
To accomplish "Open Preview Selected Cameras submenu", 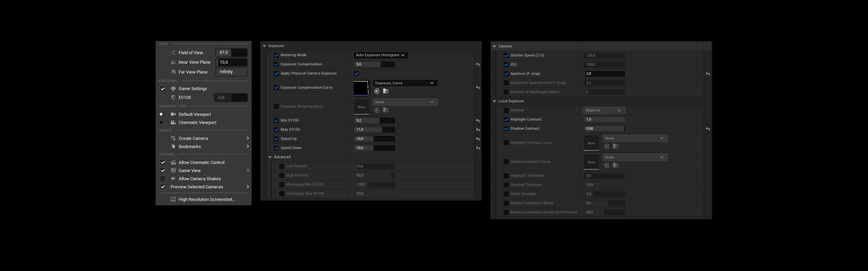I will point(203,187).
